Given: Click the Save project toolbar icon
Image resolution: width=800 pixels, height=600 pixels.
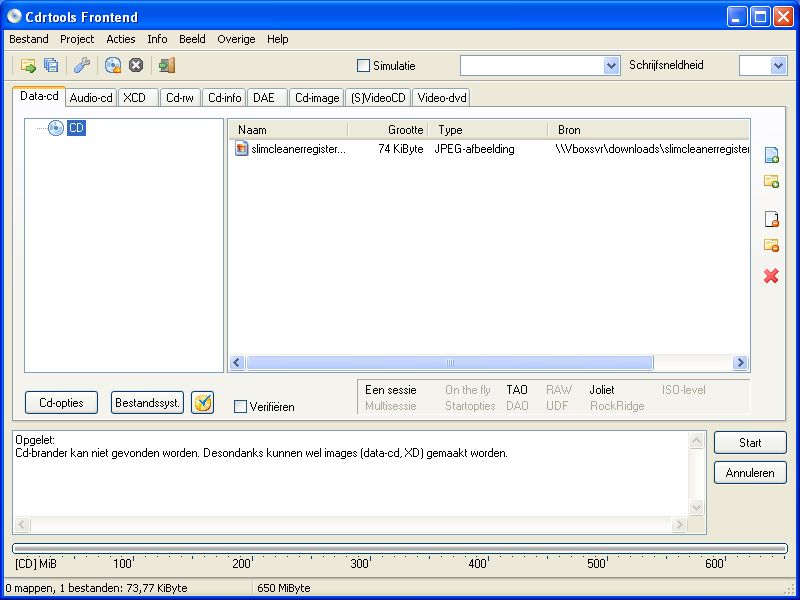Looking at the screenshot, I should click(50, 64).
